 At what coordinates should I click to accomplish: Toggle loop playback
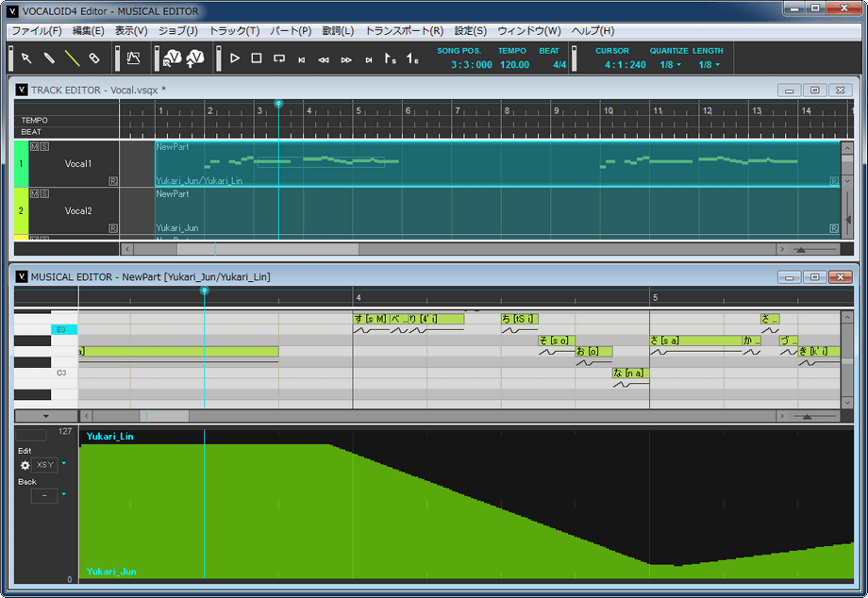279,58
